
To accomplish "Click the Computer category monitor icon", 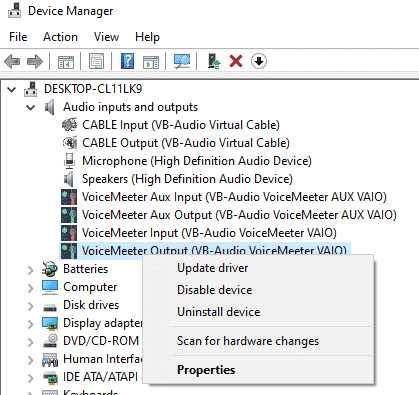I will (50, 287).
